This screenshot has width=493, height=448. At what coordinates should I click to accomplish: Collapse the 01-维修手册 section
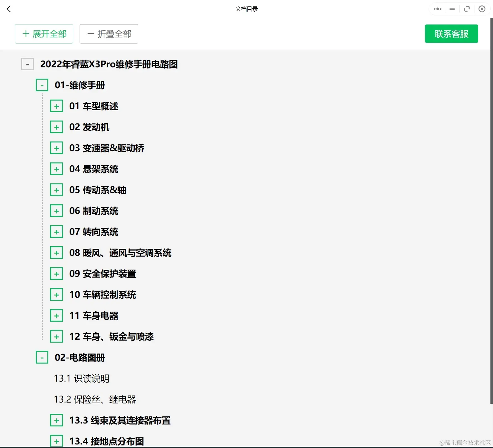point(42,85)
